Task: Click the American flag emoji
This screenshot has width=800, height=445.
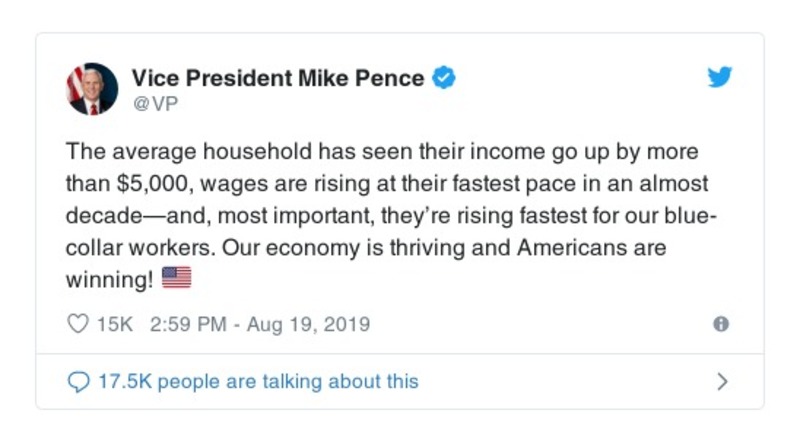Action: pos(176,278)
